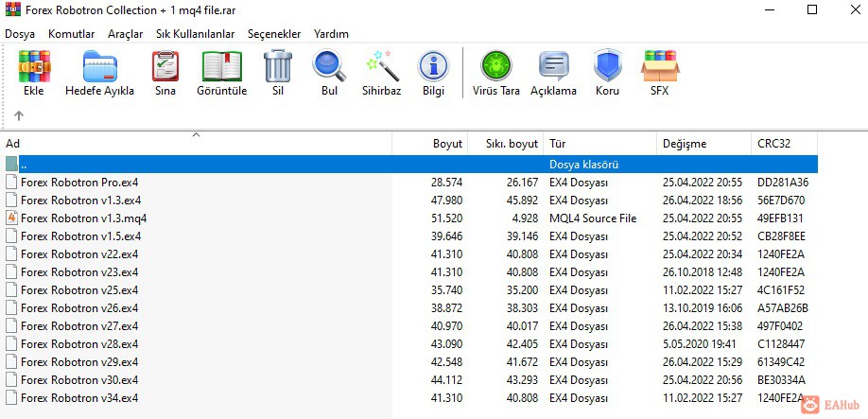Click file icon of Forex Robotron v23.ex4
This screenshot has width=868, height=419.
[x=11, y=272]
